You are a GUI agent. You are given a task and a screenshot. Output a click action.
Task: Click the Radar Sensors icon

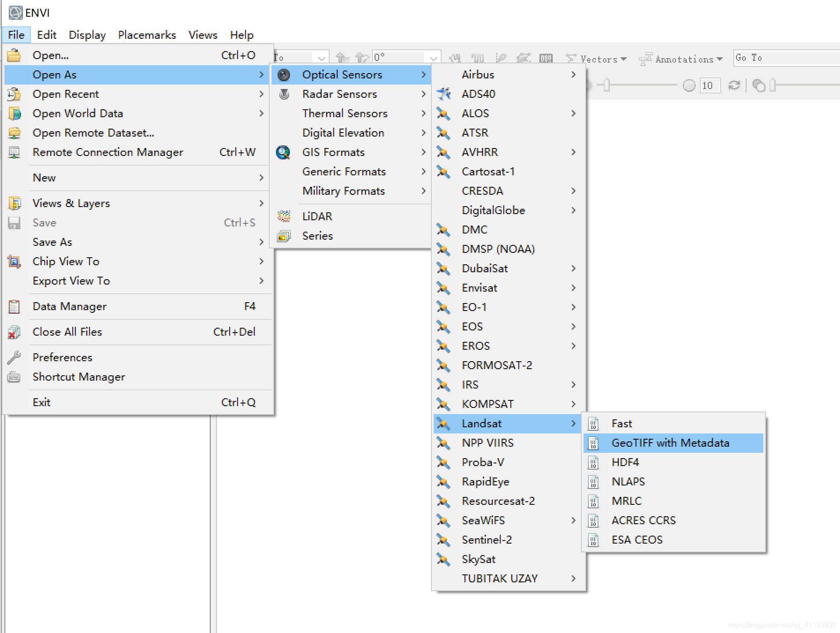(284, 94)
